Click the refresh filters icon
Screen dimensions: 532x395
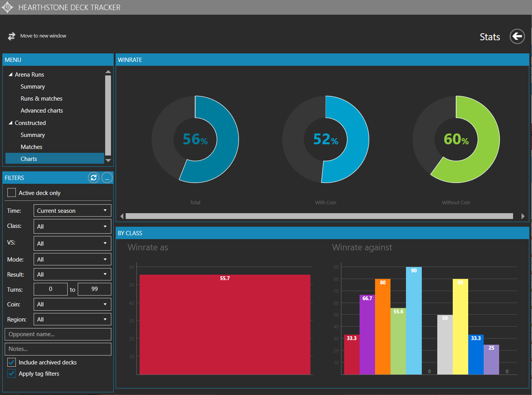click(94, 178)
